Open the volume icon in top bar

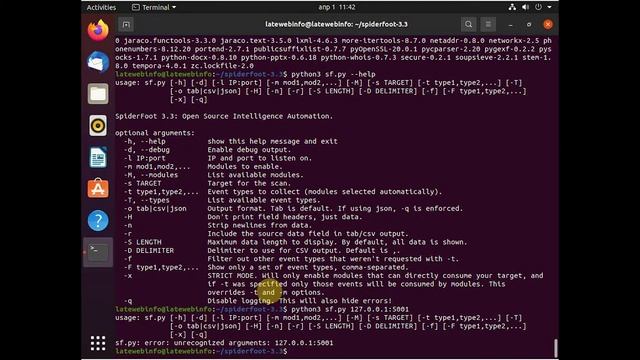pos(525,7)
